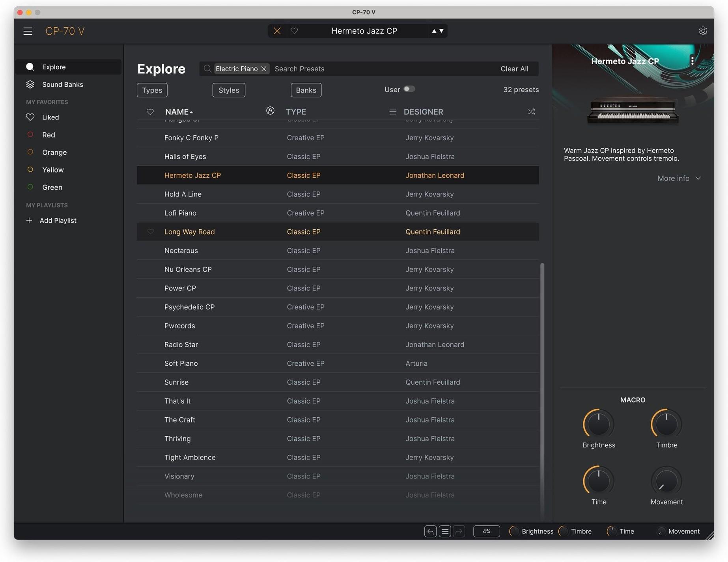
Task: Select the Radio Star preset
Action: click(x=338, y=344)
